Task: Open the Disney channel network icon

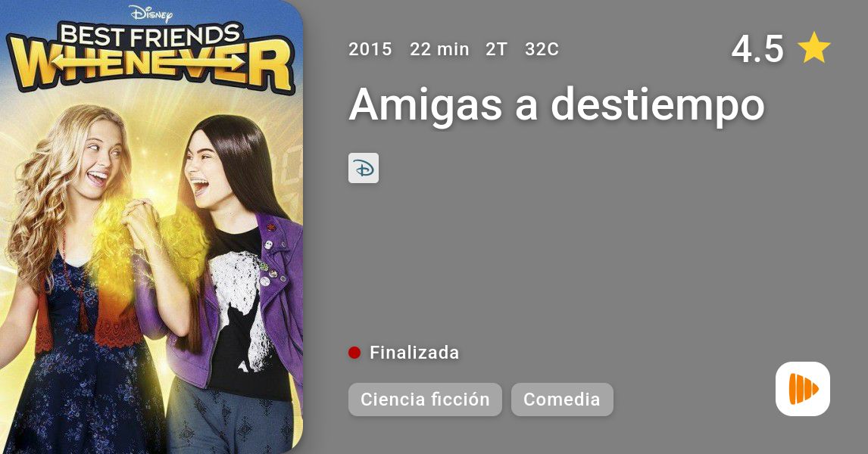Action: coord(364,168)
